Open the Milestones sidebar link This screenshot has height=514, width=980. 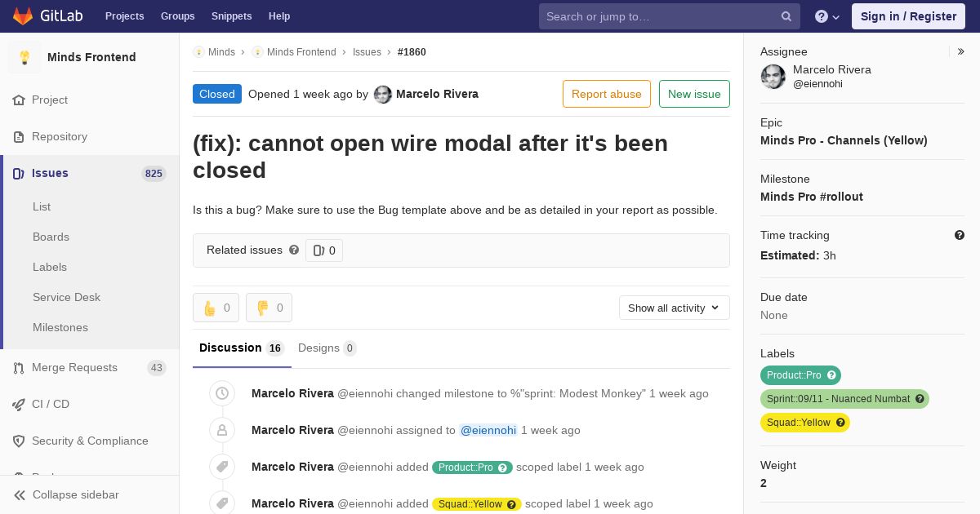point(60,327)
